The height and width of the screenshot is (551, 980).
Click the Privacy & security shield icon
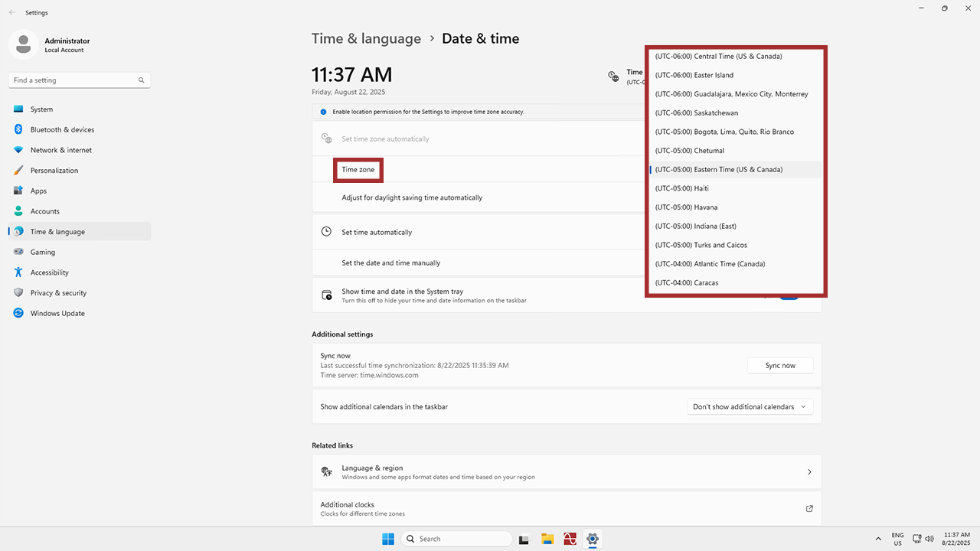(x=18, y=293)
